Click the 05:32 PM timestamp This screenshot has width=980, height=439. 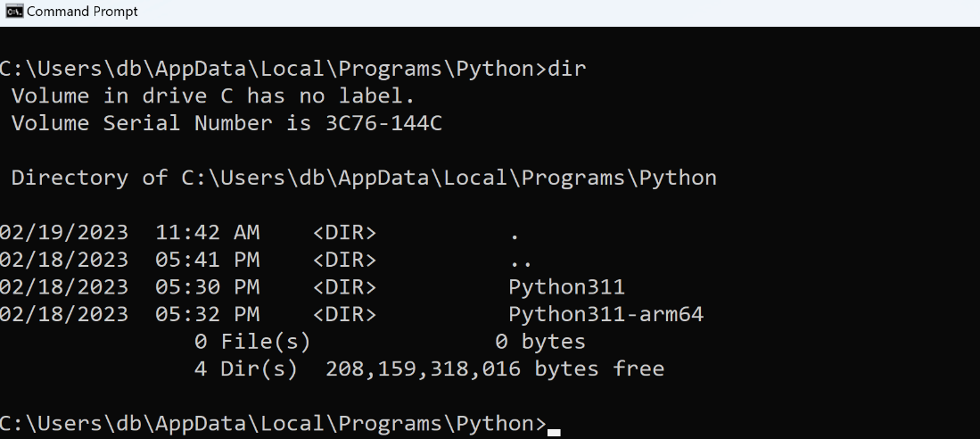pyautogui.click(x=208, y=314)
